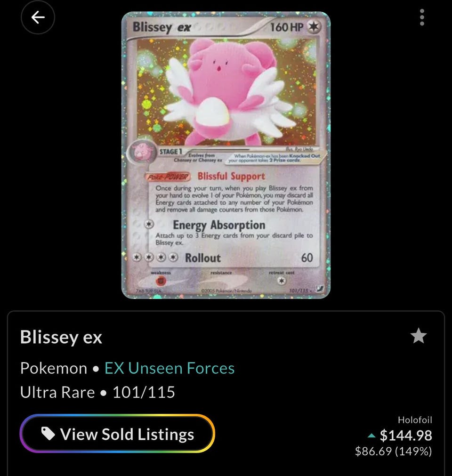The width and height of the screenshot is (452, 476).
Task: Open the EX Unseen Forces set link
Action: coord(169,368)
